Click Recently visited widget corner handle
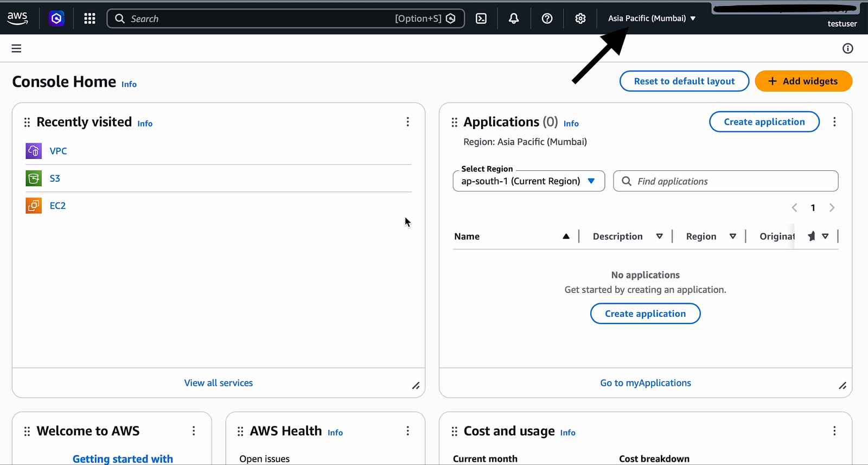Image resolution: width=868 pixels, height=465 pixels. [x=416, y=386]
